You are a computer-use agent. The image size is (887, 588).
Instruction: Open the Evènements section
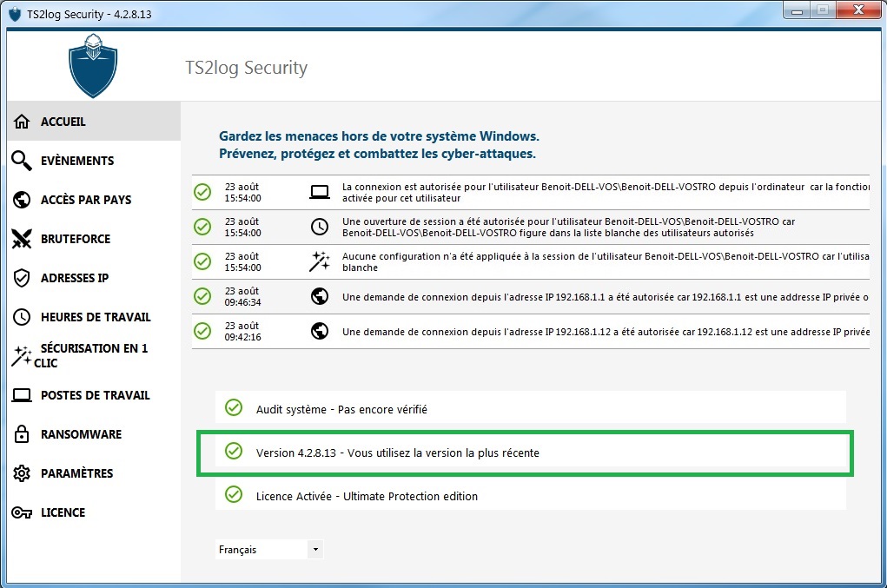[94, 161]
